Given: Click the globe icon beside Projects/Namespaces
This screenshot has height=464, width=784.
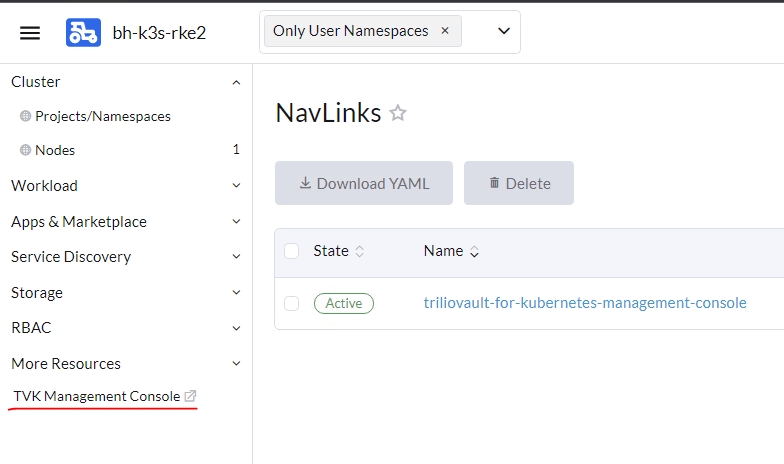Looking at the screenshot, I should pyautogui.click(x=26, y=116).
